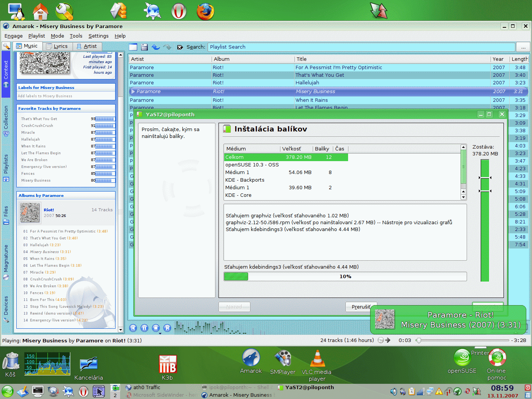Launch VLC media player from desktop
This screenshot has height=399, width=532.
click(317, 365)
